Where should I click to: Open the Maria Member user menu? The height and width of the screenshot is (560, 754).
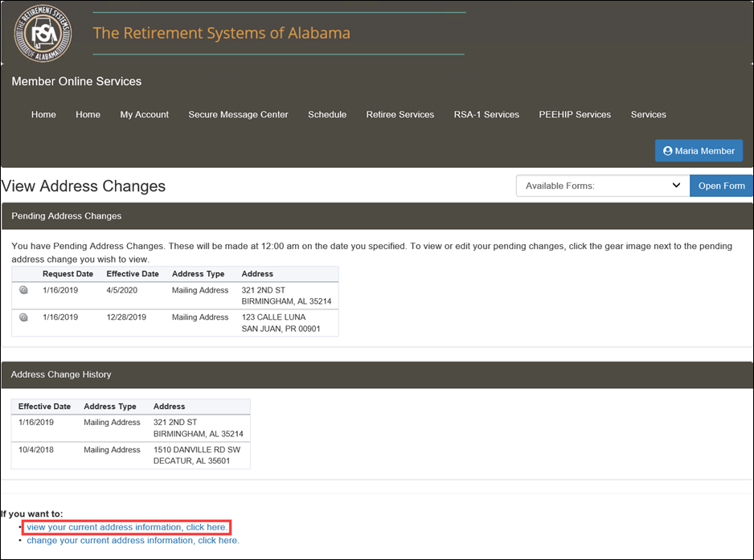pos(699,151)
